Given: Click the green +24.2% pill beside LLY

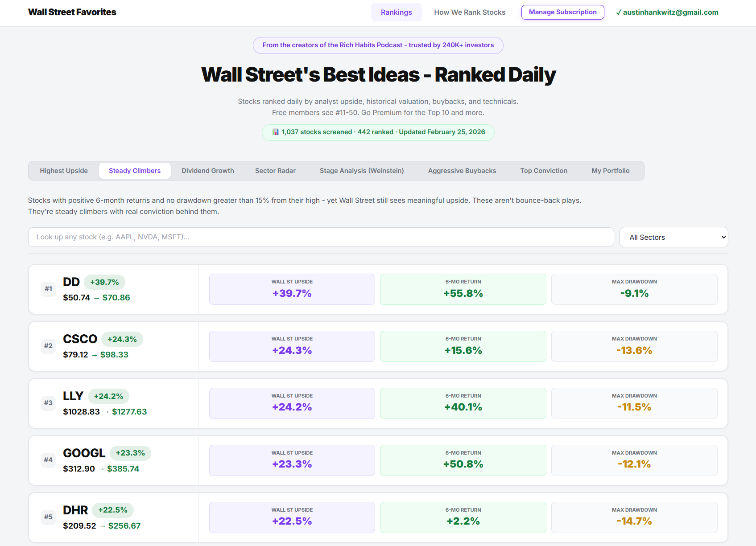Looking at the screenshot, I should click(108, 396).
